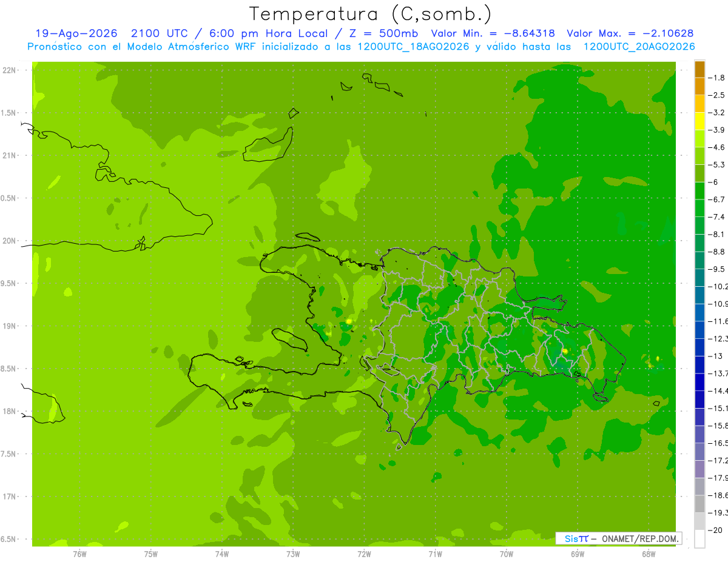This screenshot has height=562, width=728.
Task: Click the '75W' longitude axis label
Action: click(x=151, y=554)
